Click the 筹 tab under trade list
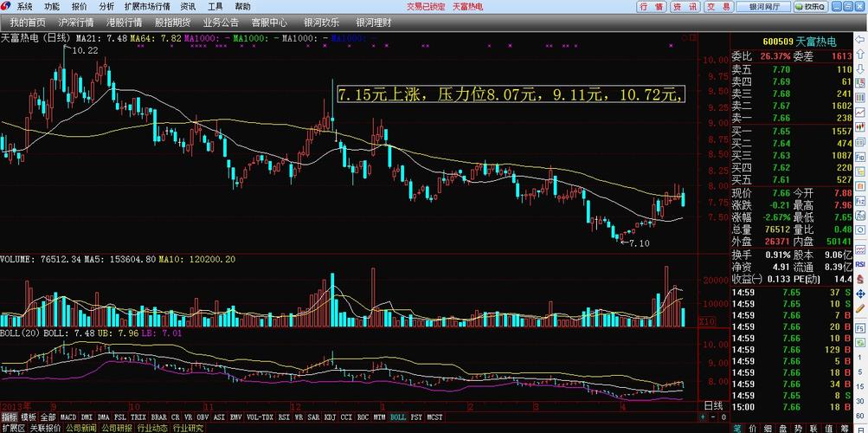This screenshot has height=433, width=868. 843,428
